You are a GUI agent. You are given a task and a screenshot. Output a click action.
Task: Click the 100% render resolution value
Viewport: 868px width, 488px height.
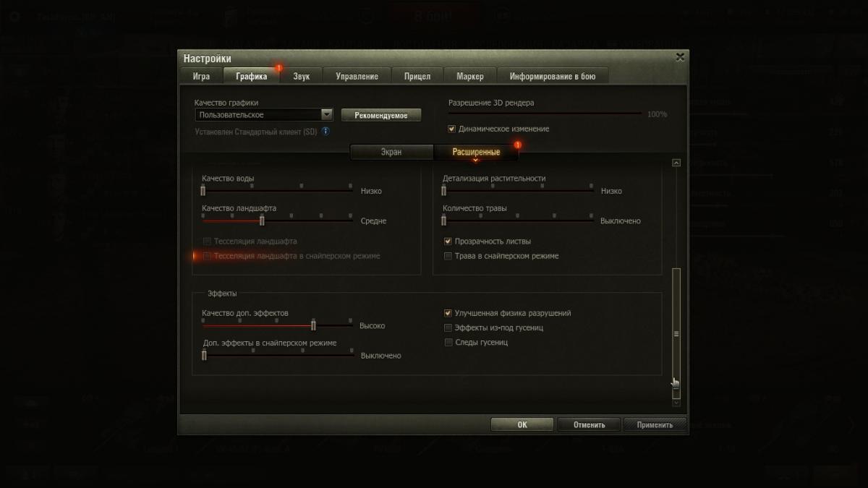click(x=657, y=115)
